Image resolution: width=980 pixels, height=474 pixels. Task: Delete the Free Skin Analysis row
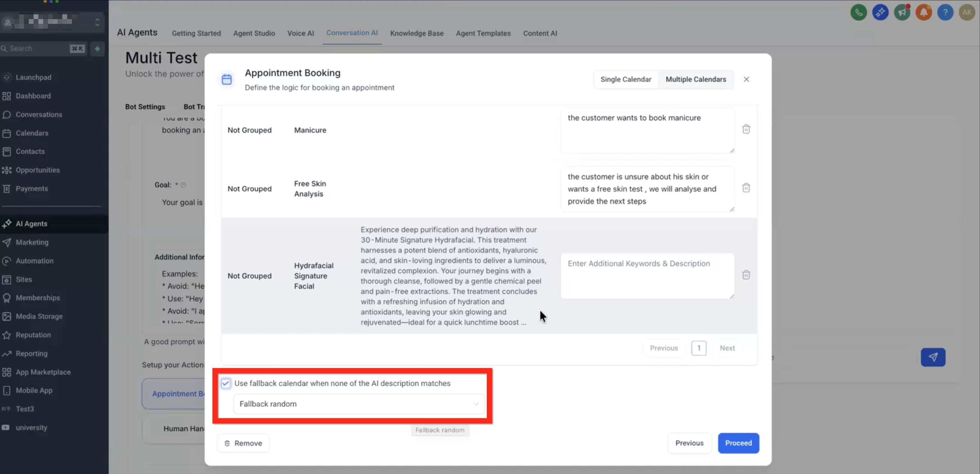[x=746, y=188]
